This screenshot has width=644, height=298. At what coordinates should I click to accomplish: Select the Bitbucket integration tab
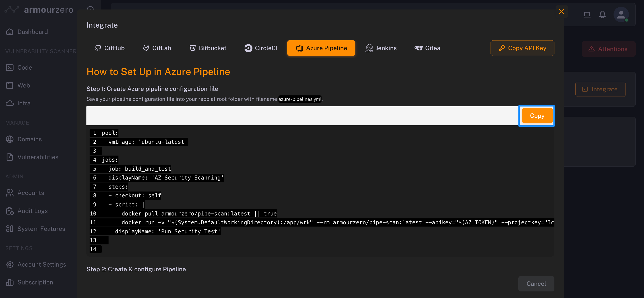(x=208, y=48)
